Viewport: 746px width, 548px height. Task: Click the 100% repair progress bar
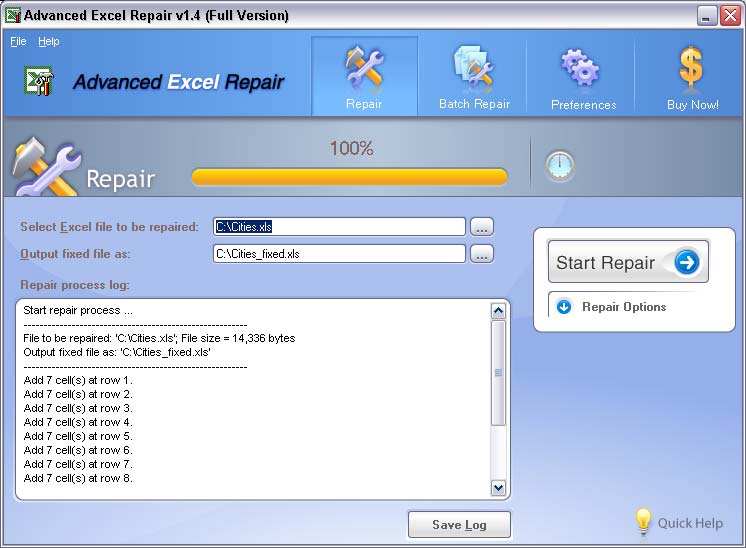click(x=349, y=177)
